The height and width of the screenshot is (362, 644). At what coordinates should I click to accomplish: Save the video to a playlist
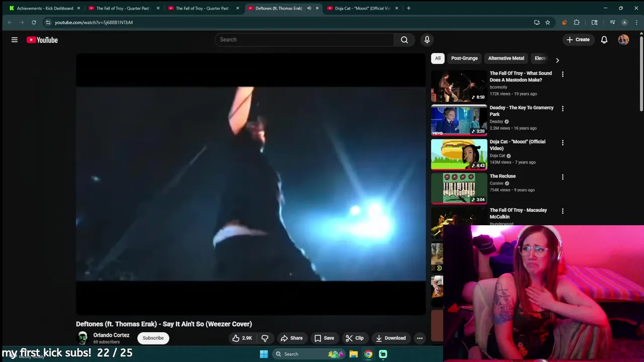324,338
